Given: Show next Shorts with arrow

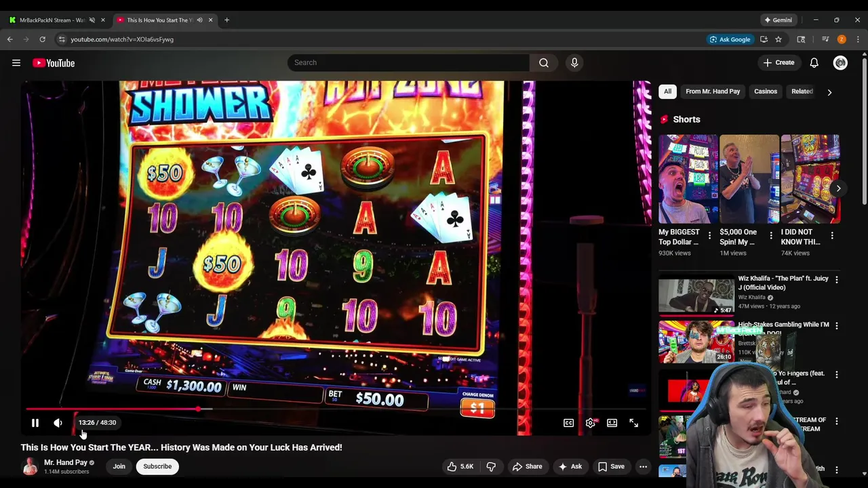Looking at the screenshot, I should (838, 188).
